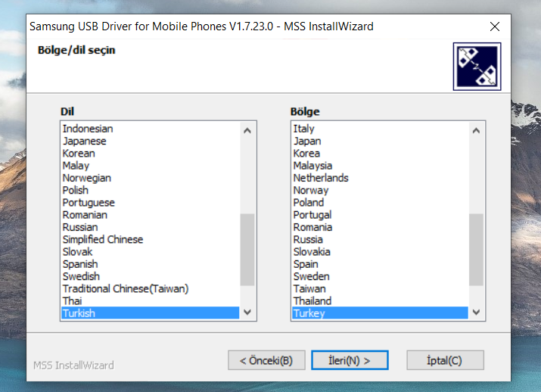Click the İleri(N) next button
Viewport: 541px width, 392px height.
pos(350,360)
